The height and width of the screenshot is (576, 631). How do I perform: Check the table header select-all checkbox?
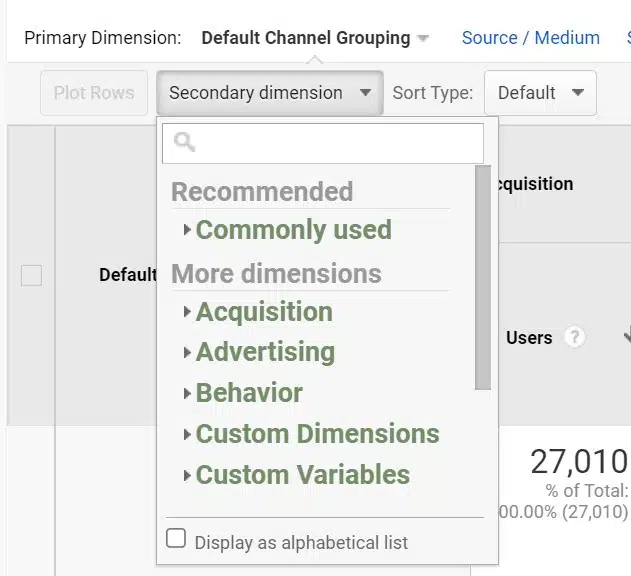coord(31,275)
